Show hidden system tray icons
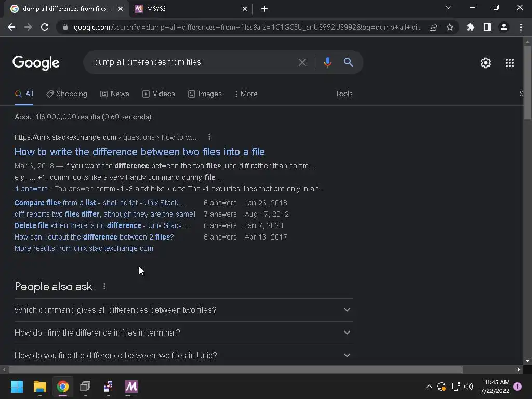The height and width of the screenshot is (399, 532). coord(429,387)
